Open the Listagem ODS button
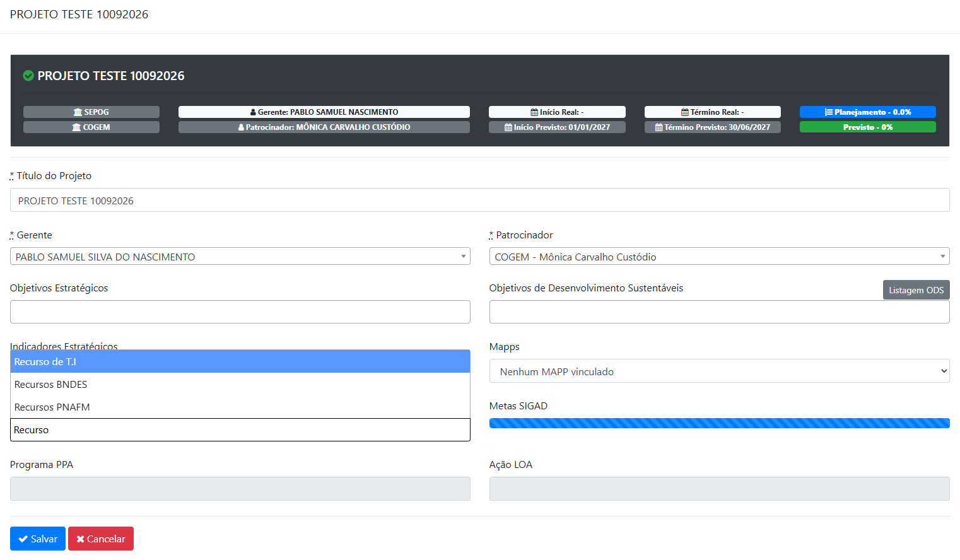The image size is (960, 560). 916,290
